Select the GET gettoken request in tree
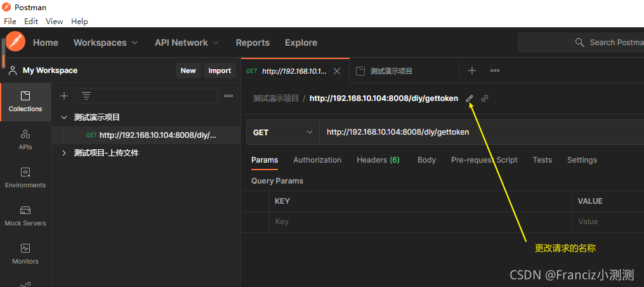The image size is (644, 287). tap(146, 135)
